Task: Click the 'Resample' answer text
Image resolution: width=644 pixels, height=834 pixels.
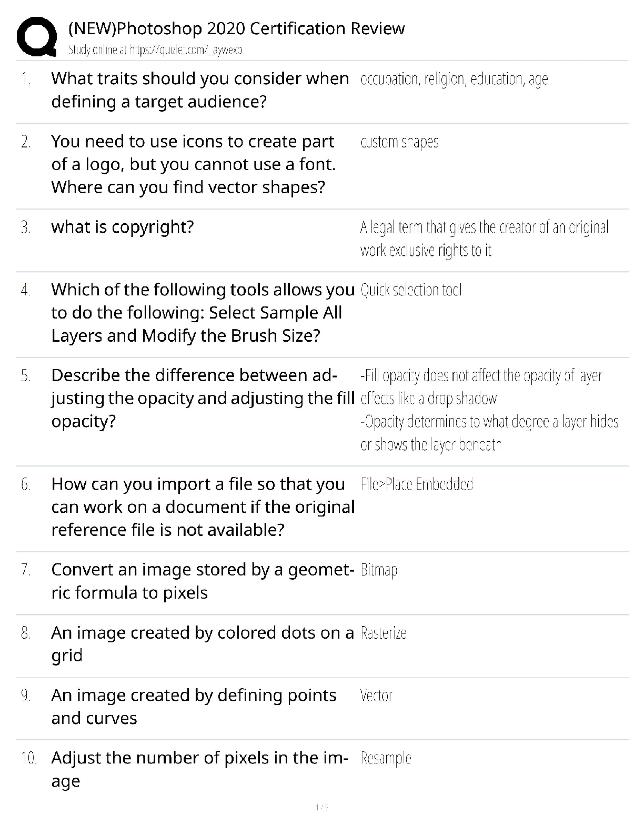Action: click(x=386, y=758)
